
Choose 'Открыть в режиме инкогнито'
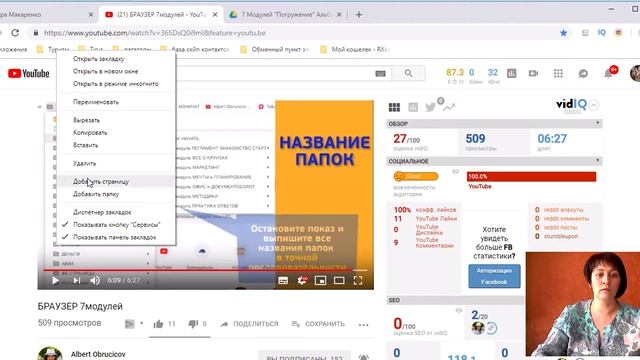[116, 84]
